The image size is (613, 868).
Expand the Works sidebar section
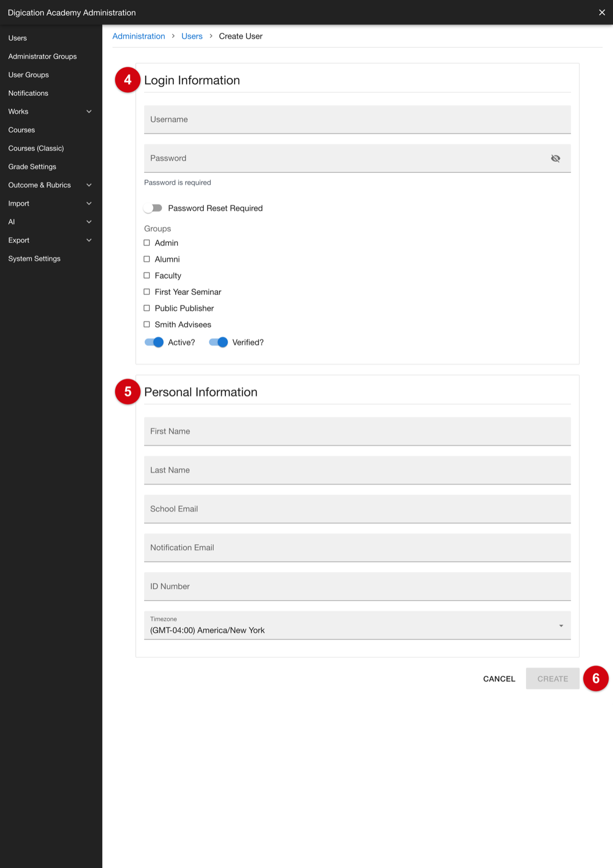point(51,112)
